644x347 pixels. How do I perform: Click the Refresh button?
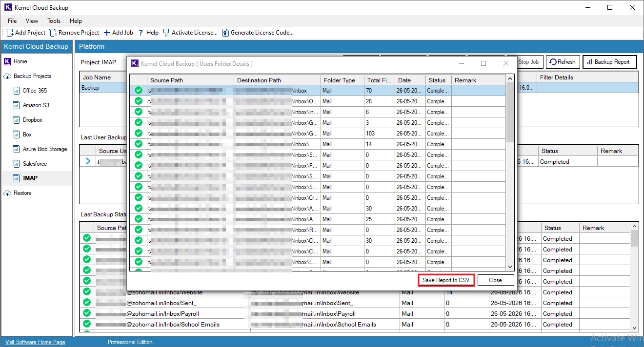tap(562, 62)
